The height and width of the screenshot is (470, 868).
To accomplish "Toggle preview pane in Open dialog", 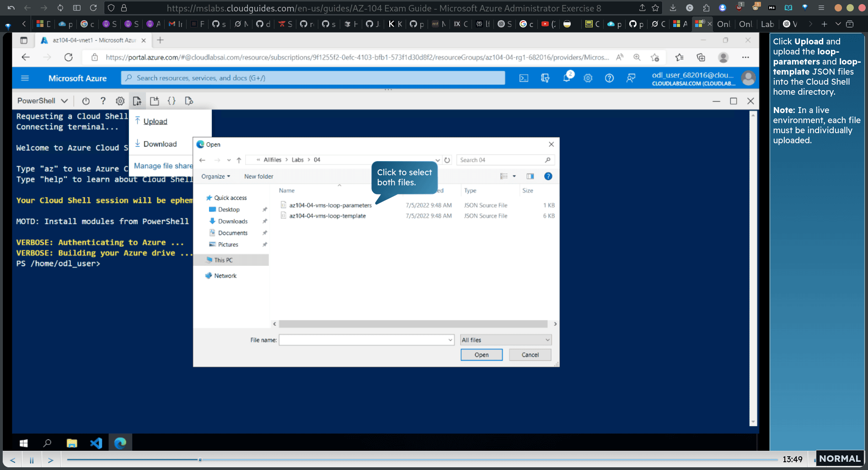I will click(530, 176).
